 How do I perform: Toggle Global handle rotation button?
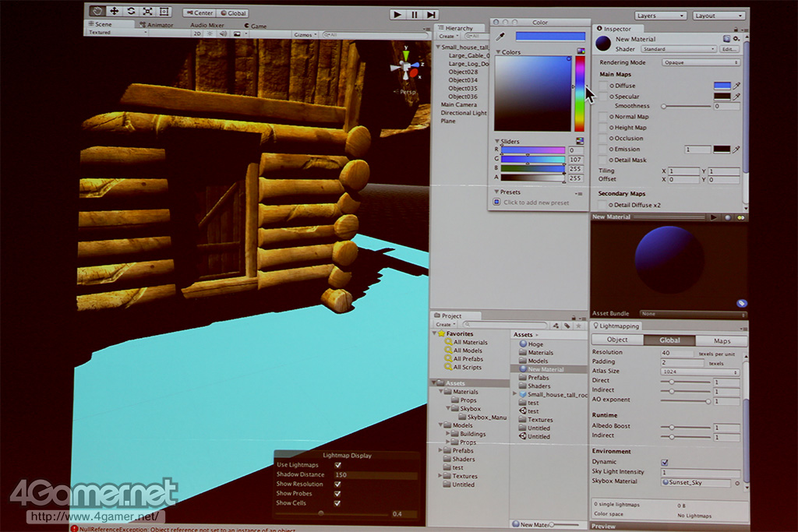234,13
